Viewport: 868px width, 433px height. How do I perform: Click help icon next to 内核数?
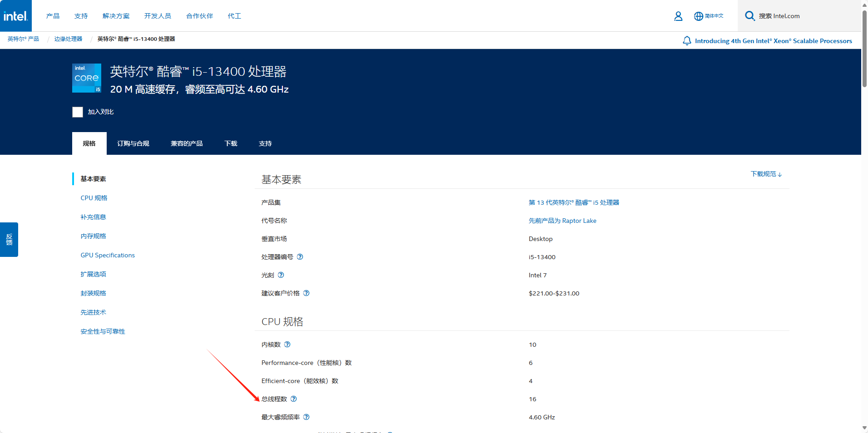point(287,344)
